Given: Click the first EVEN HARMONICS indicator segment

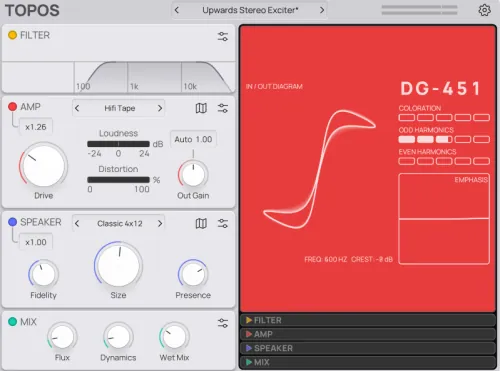Looking at the screenshot, I should click(407, 161).
